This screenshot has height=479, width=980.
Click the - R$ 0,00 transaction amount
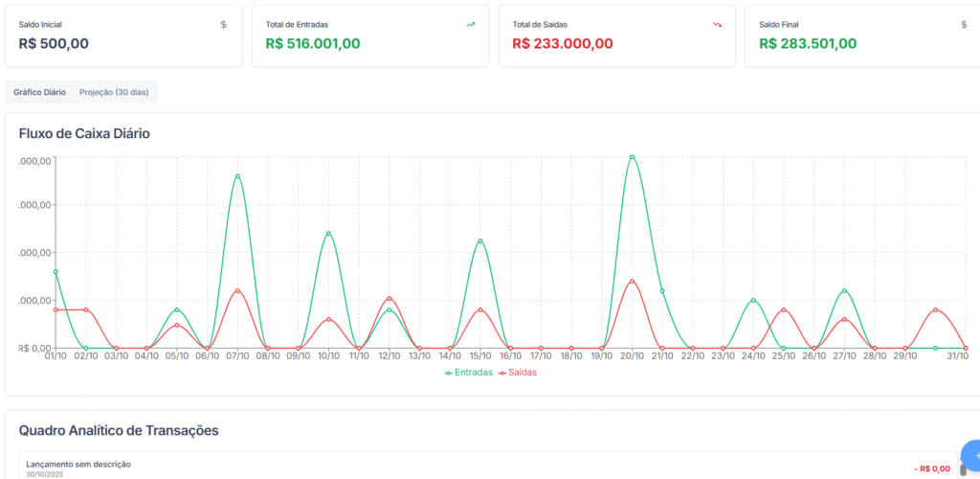click(x=932, y=468)
